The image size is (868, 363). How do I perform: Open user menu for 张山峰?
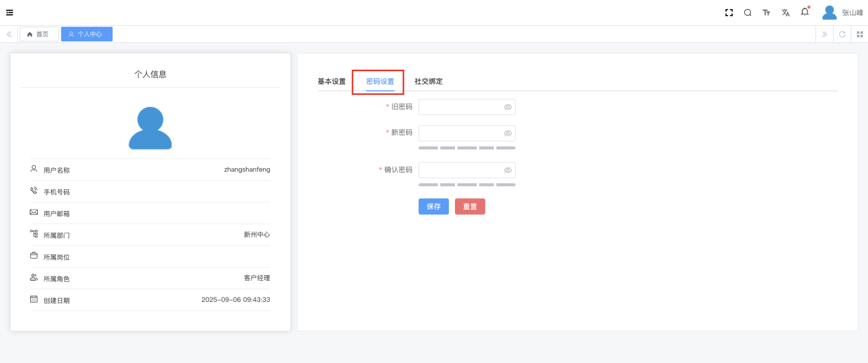842,13
